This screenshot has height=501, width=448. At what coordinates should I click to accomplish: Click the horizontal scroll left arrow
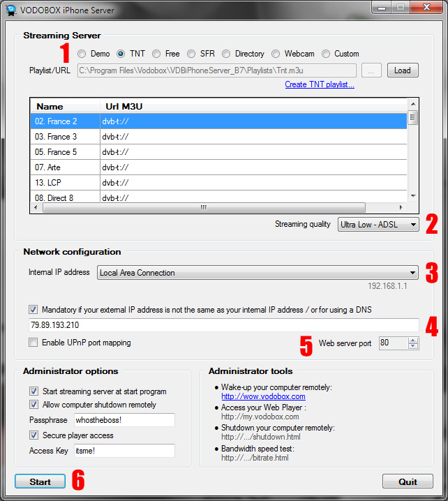[x=36, y=207]
